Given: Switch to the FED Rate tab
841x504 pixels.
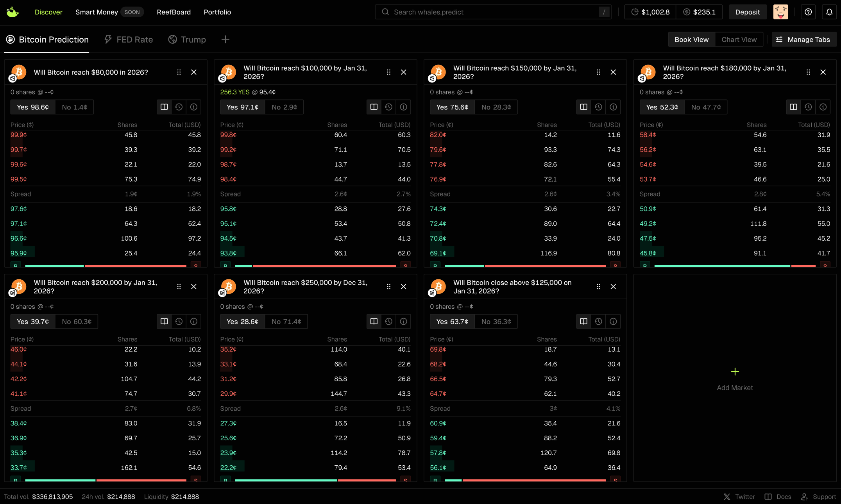Looking at the screenshot, I should point(128,39).
